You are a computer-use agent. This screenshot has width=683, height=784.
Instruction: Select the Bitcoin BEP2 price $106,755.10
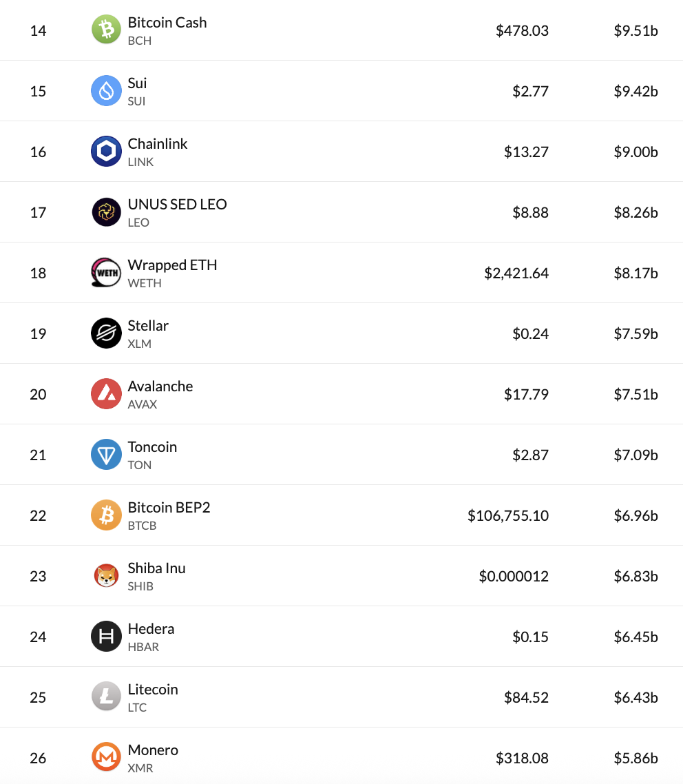click(x=508, y=515)
